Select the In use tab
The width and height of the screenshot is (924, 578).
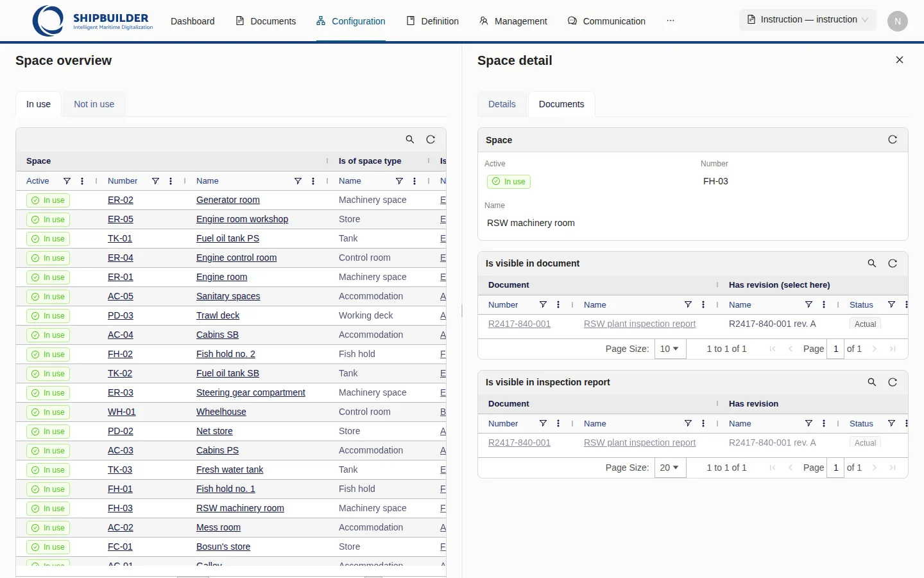pyautogui.click(x=38, y=104)
